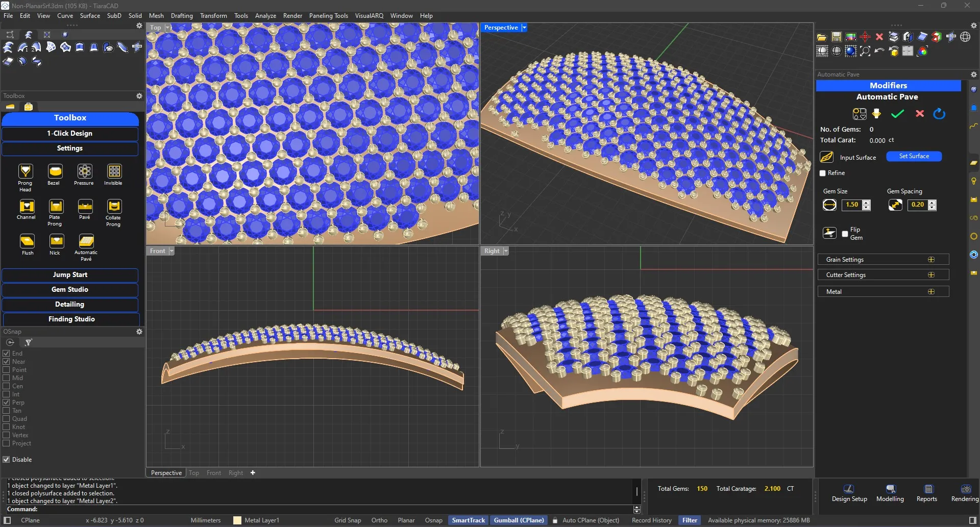Open the Bezel setting tool
Screen dimensions: 980x527
coord(55,172)
